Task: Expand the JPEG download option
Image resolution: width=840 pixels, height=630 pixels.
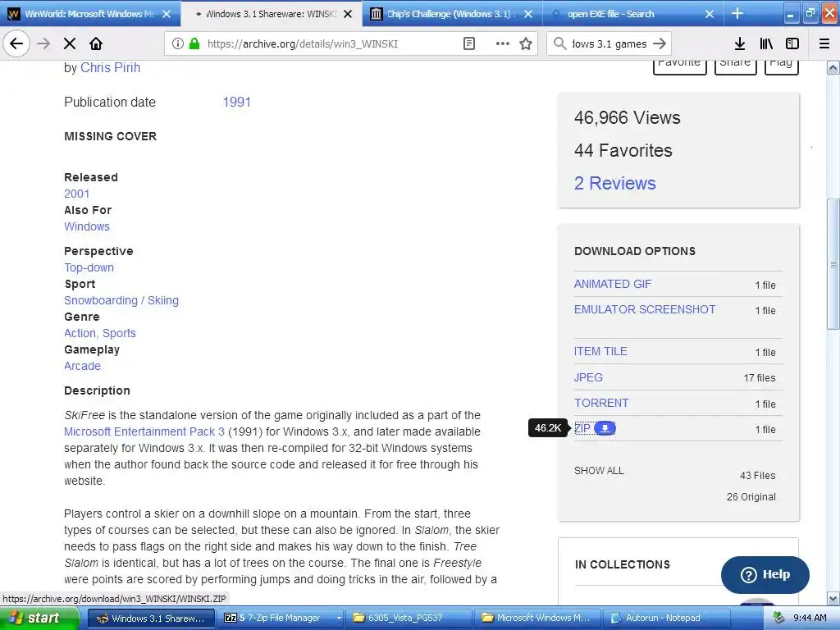Action: 588,377
